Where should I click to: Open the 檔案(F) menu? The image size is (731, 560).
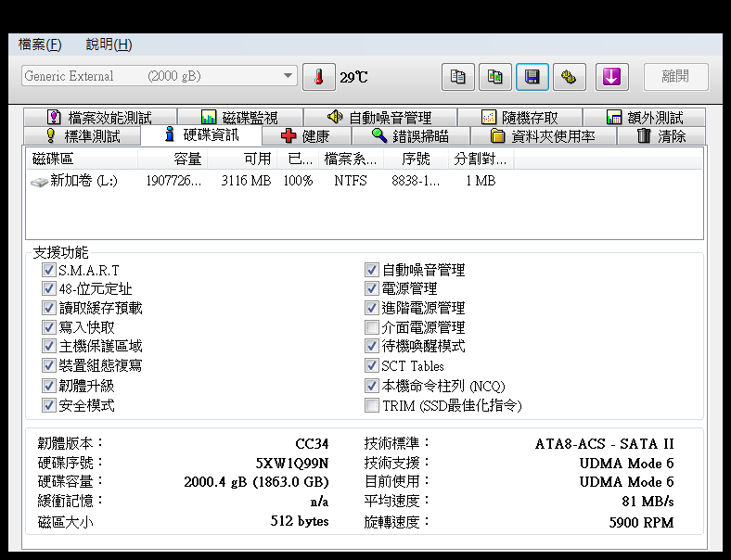[x=40, y=45]
